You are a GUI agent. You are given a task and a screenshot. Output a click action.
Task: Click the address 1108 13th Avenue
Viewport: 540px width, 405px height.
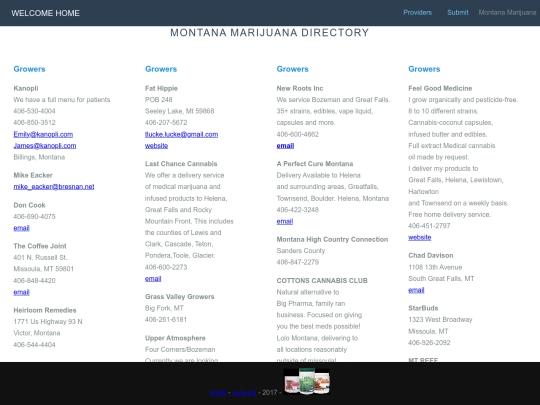[x=435, y=267]
